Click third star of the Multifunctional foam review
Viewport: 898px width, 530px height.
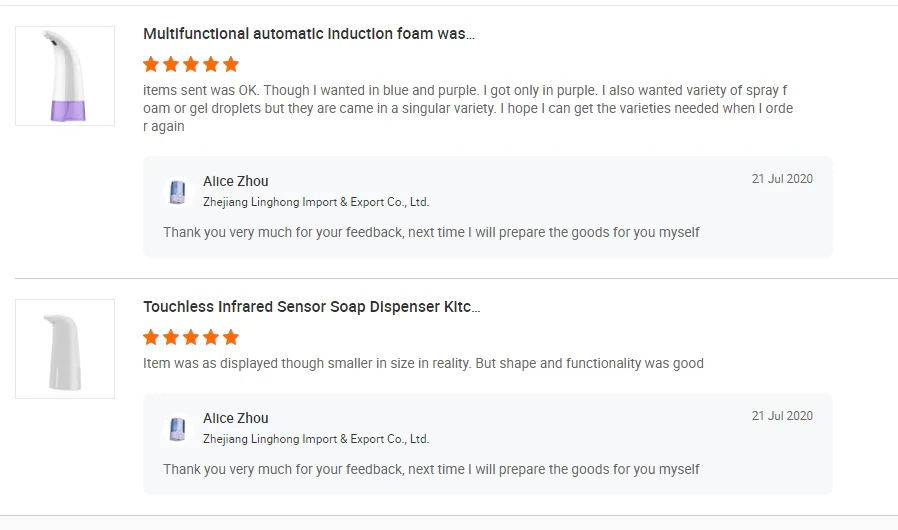(x=191, y=64)
